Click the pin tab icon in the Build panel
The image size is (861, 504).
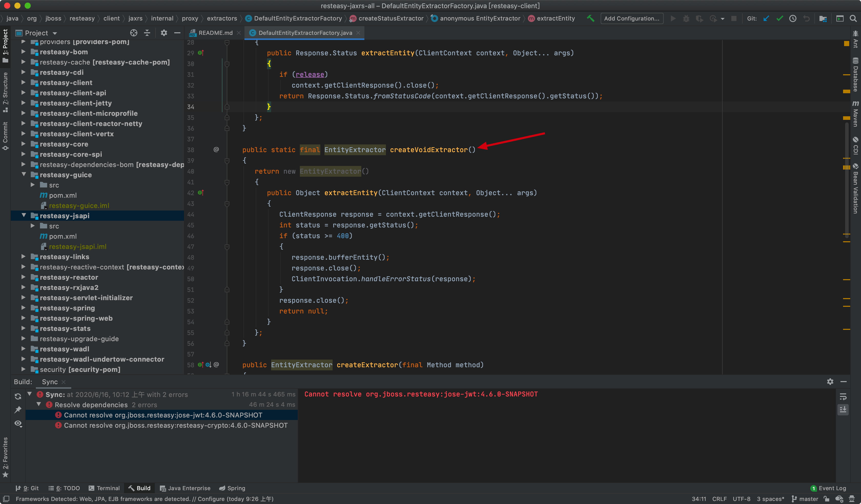18,410
